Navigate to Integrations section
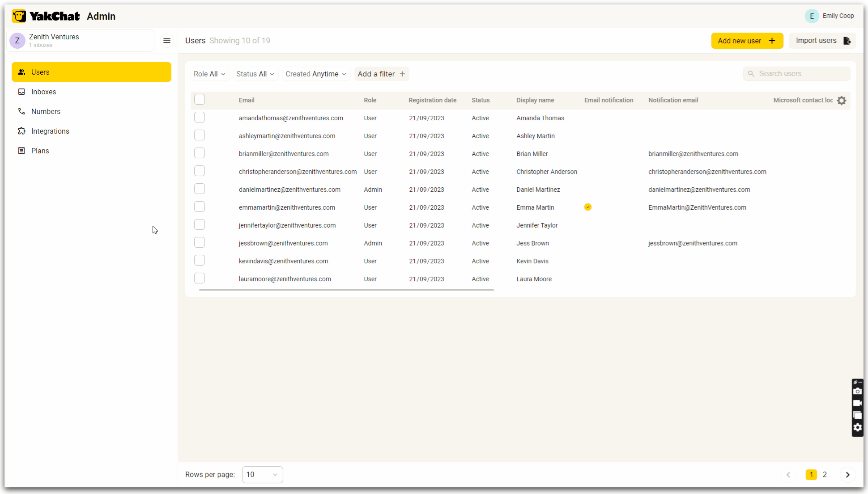 point(50,131)
